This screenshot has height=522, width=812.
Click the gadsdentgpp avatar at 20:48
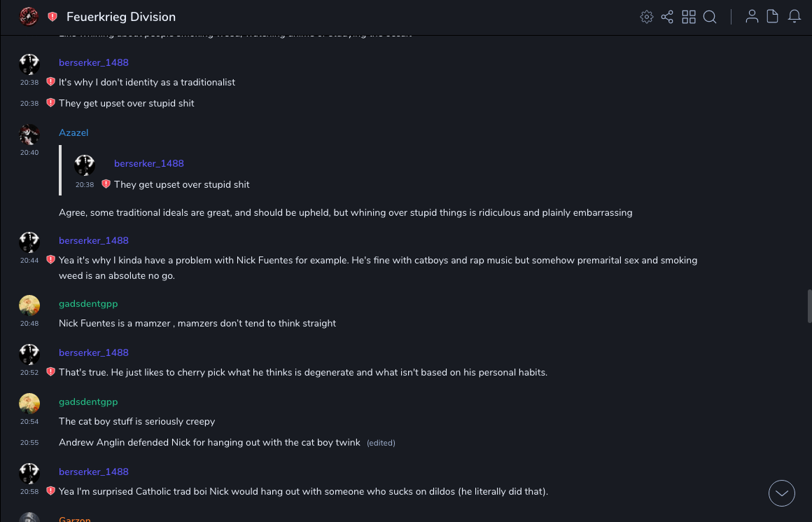pyautogui.click(x=29, y=305)
